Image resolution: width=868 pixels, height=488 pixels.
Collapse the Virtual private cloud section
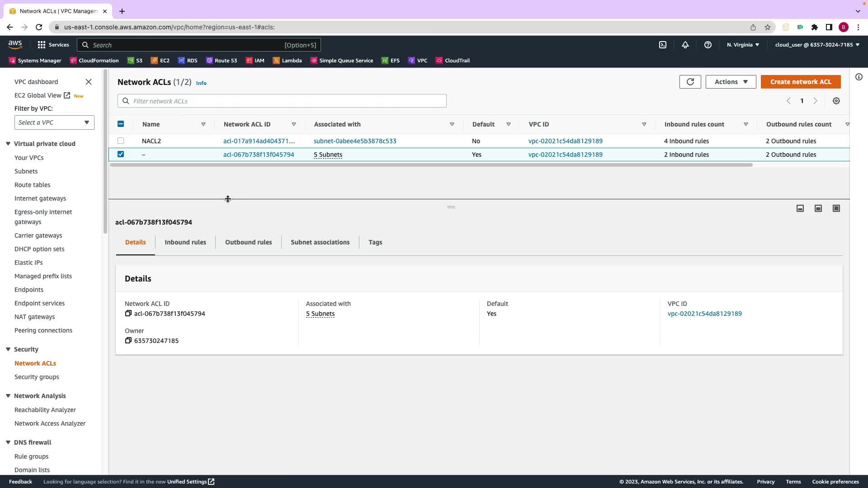pyautogui.click(x=8, y=144)
